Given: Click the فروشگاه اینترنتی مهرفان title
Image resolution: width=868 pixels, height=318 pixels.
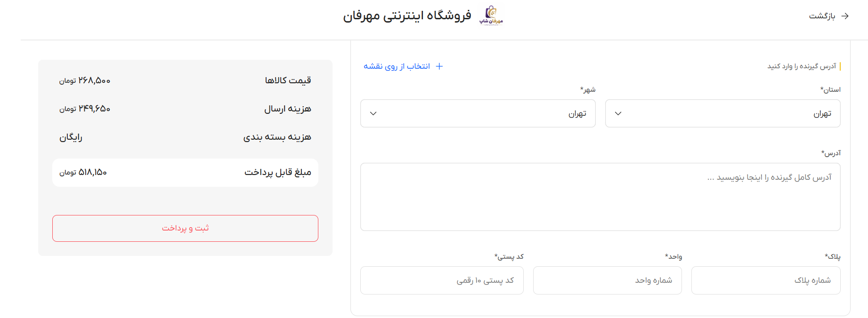Looking at the screenshot, I should click(407, 16).
